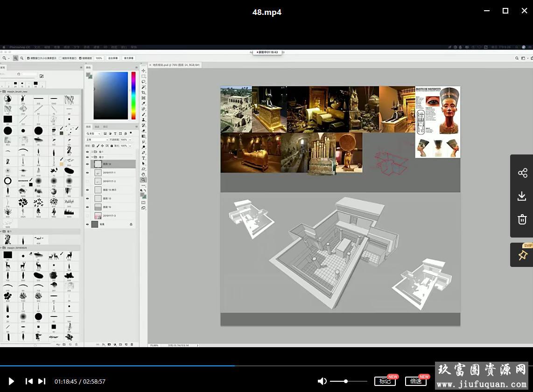Open the 倍速 playback speed button
Screen dimensions: 533x392
click(415, 381)
